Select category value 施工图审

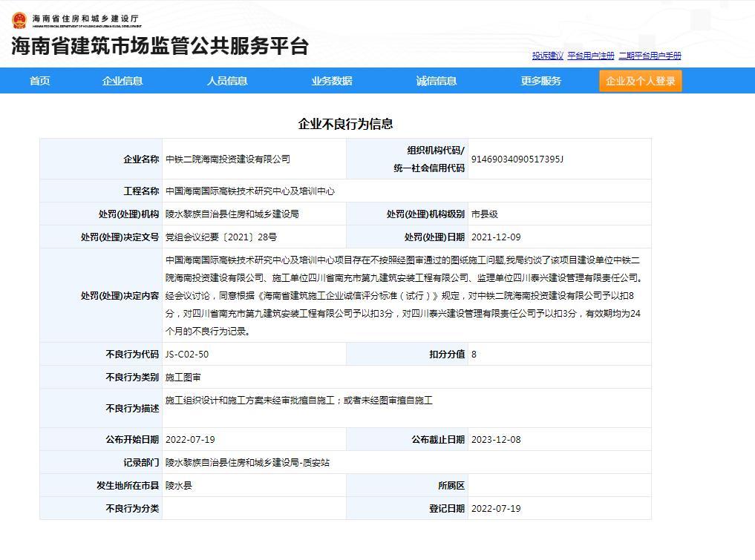183,378
